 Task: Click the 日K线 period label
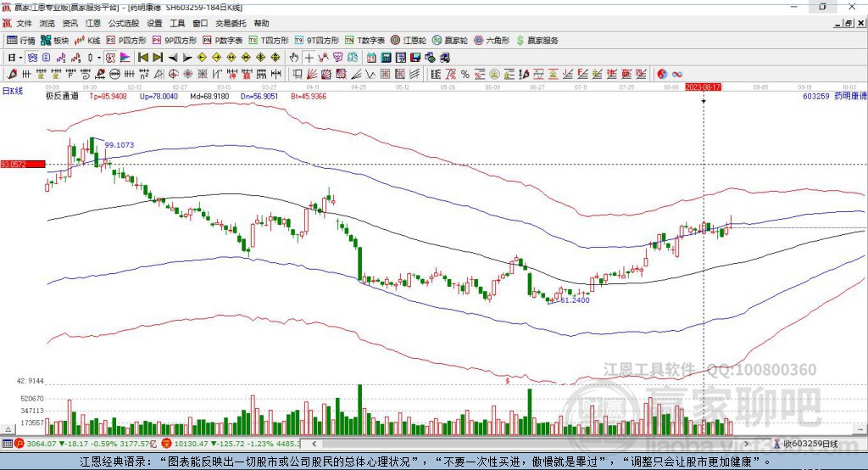pyautogui.click(x=13, y=92)
